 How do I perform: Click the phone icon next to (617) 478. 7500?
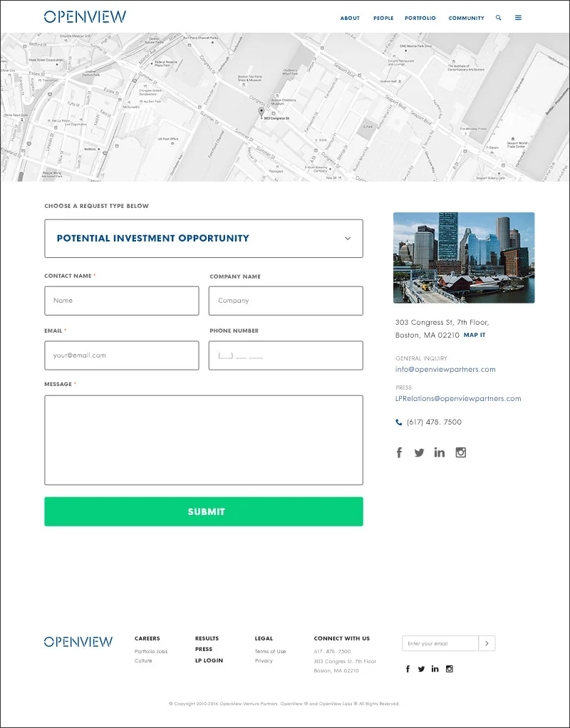[x=398, y=422]
